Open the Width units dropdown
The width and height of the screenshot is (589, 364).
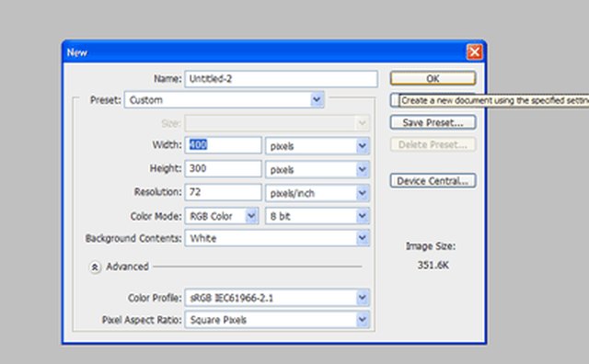318,146
